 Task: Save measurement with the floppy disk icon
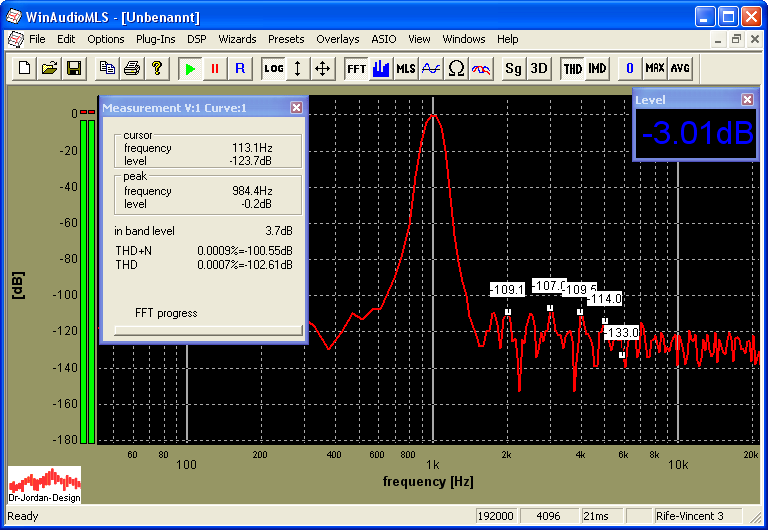(73, 68)
